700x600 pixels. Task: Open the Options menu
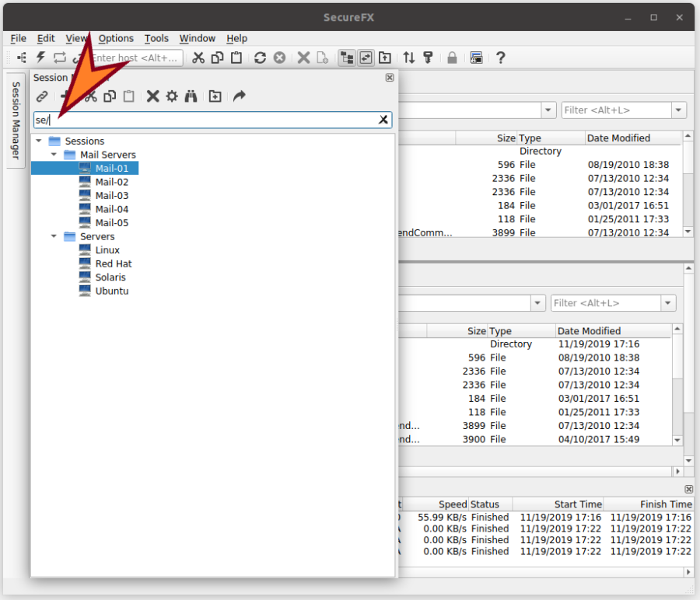pyautogui.click(x=116, y=38)
